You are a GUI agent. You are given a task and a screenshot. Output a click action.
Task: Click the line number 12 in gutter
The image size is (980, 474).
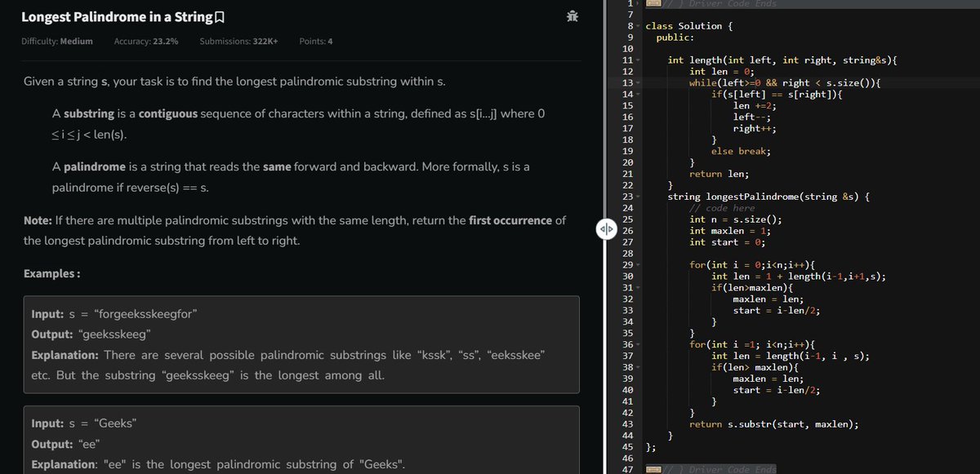(628, 71)
